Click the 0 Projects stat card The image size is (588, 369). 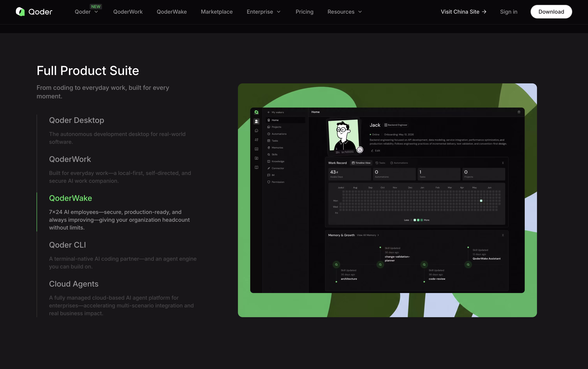point(484,174)
